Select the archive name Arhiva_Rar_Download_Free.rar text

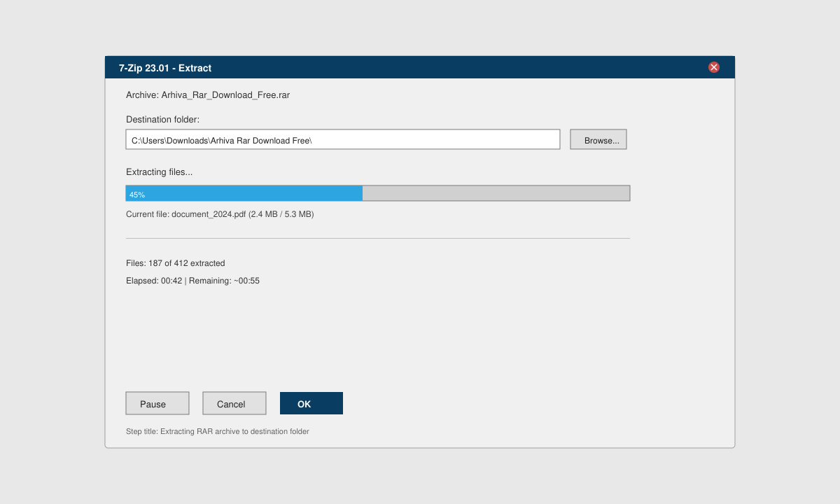tap(225, 95)
